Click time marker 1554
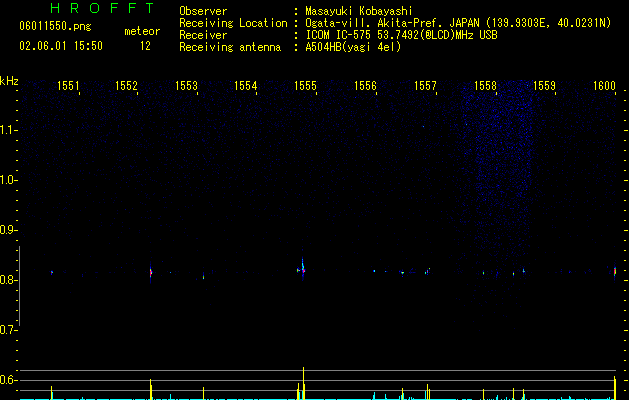The height and width of the screenshot is (400, 629). click(246, 85)
